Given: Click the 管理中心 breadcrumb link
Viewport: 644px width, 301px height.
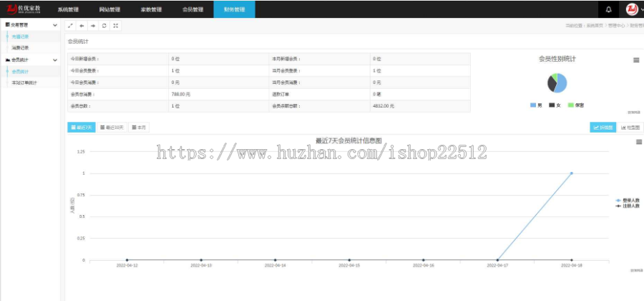Looking at the screenshot, I should click(x=617, y=26).
